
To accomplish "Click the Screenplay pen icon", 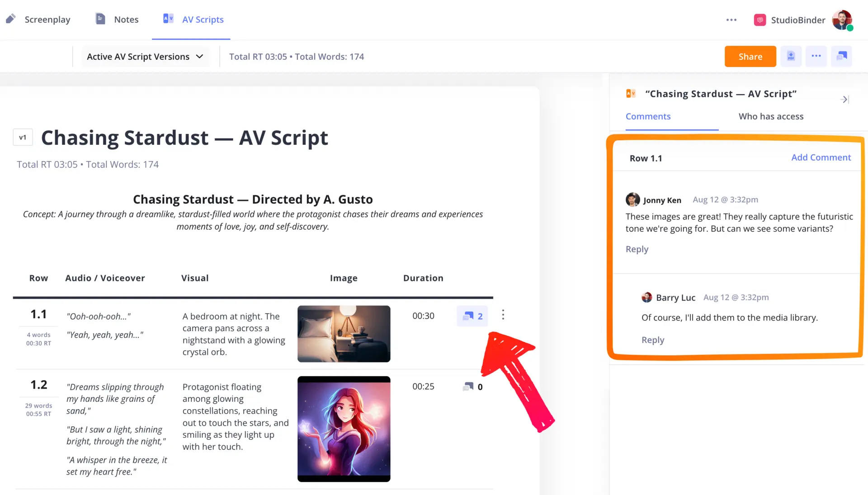I will [x=11, y=19].
